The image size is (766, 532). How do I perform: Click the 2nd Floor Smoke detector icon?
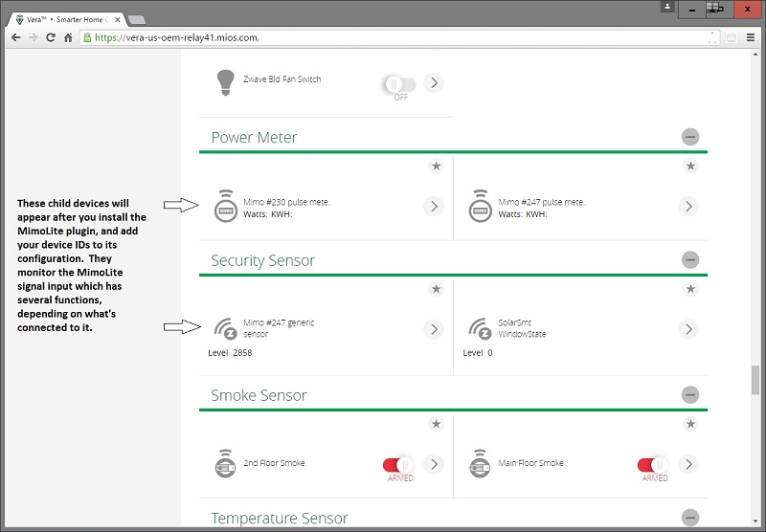coord(225,464)
